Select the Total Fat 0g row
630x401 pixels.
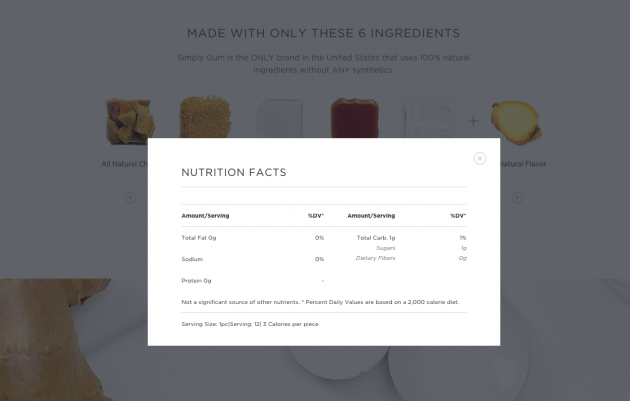252,238
